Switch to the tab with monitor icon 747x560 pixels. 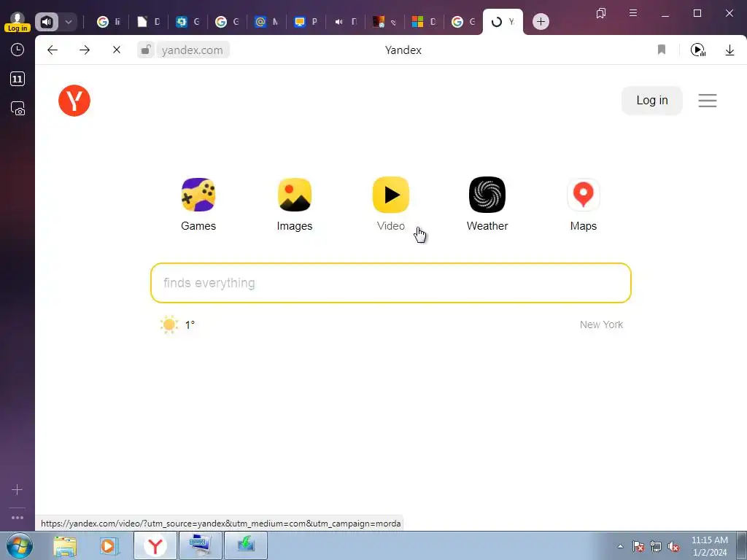(x=306, y=22)
